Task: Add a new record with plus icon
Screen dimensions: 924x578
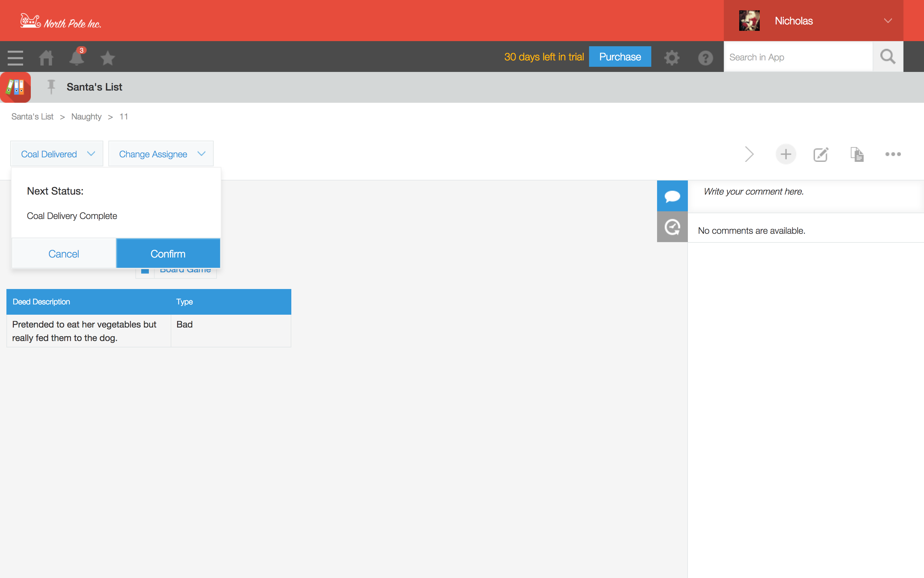Action: [786, 154]
